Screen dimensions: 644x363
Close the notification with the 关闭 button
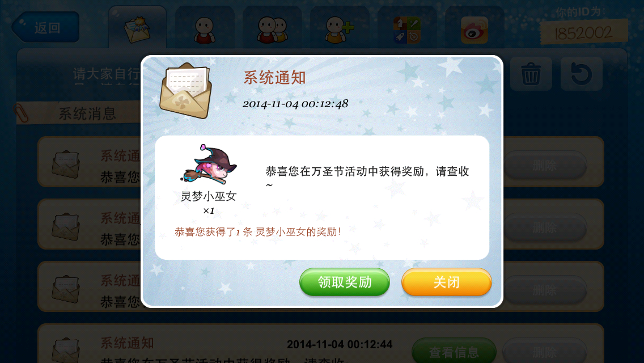447,282
